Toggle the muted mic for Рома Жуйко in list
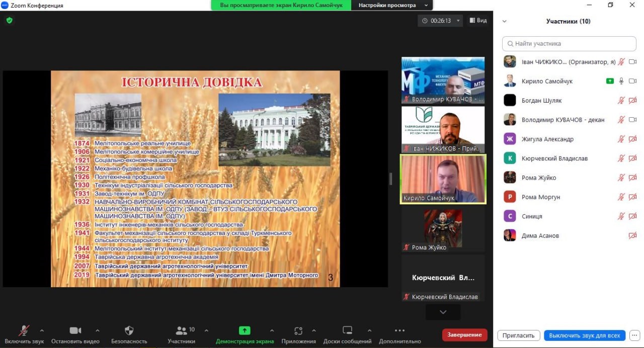This screenshot has height=348, width=644. click(621, 178)
